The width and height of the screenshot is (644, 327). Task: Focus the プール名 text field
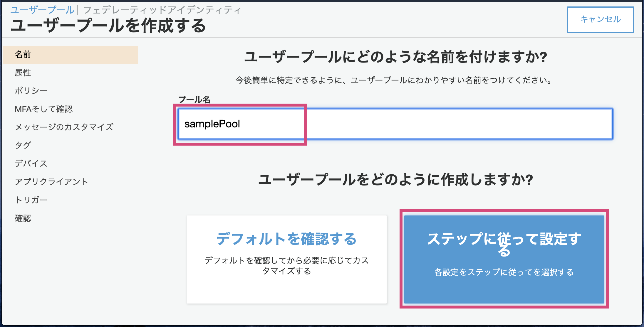point(395,124)
